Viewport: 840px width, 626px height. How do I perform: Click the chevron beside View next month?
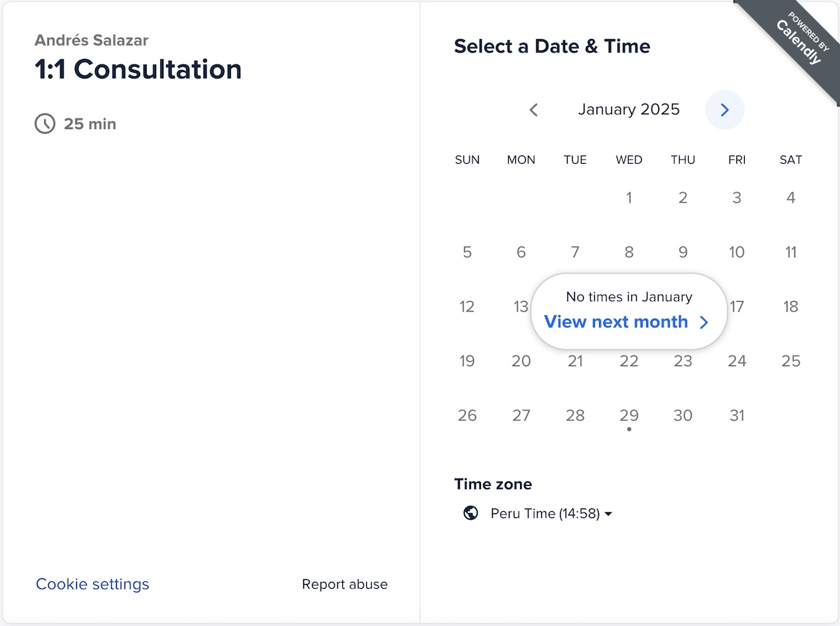coord(704,322)
